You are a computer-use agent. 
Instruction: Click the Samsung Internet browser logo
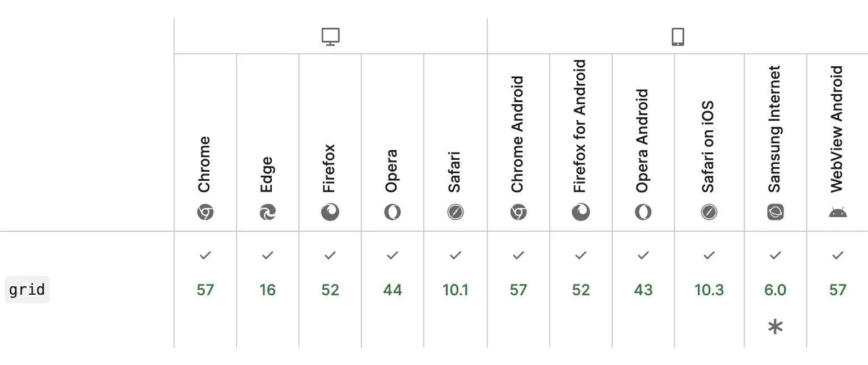pyautogui.click(x=775, y=213)
